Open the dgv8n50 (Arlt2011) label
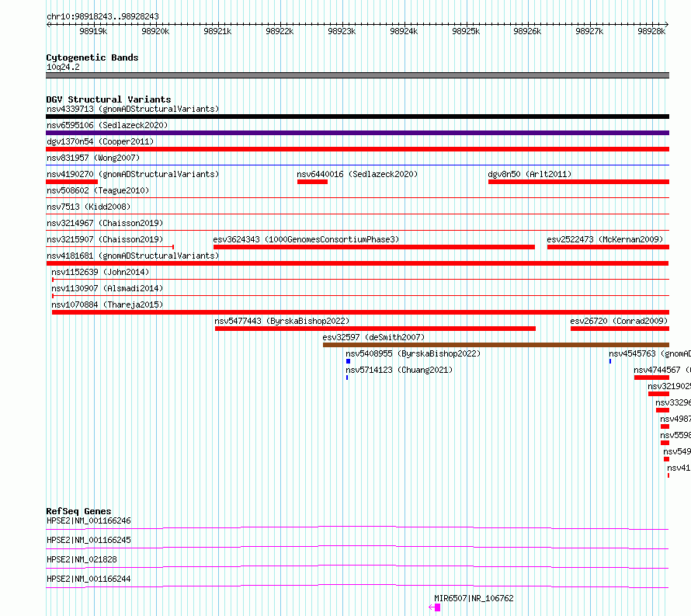 [x=530, y=174]
